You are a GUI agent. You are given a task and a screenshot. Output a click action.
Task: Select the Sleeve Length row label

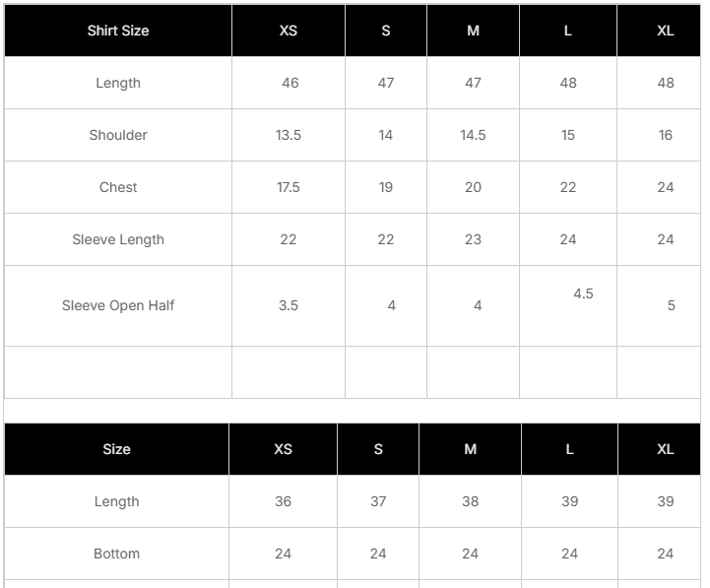(118, 239)
